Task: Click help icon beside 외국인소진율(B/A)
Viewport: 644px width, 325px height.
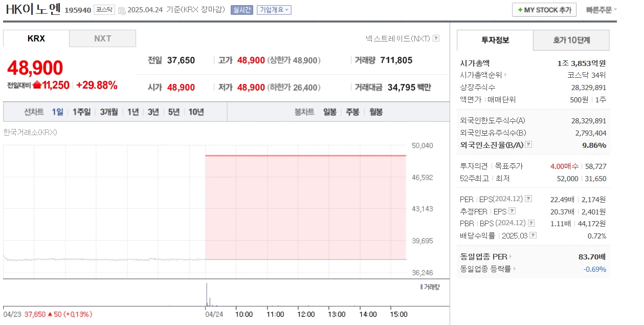Action: point(528,145)
